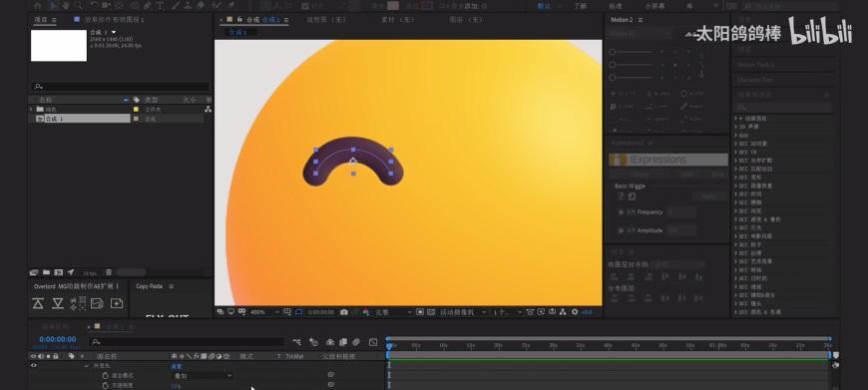Enable Motion Blur switch in timeline
This screenshot has height=390, width=868.
pos(356,342)
